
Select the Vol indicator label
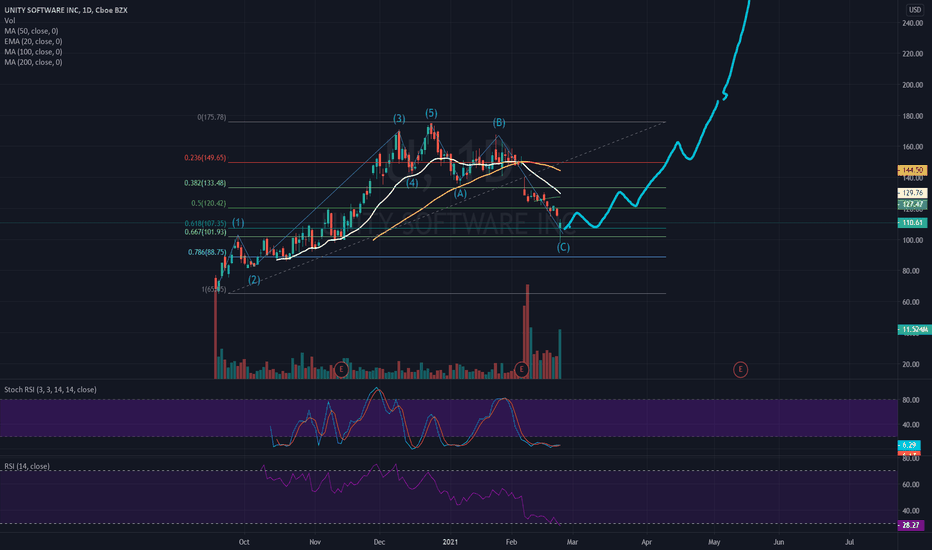pos(10,21)
